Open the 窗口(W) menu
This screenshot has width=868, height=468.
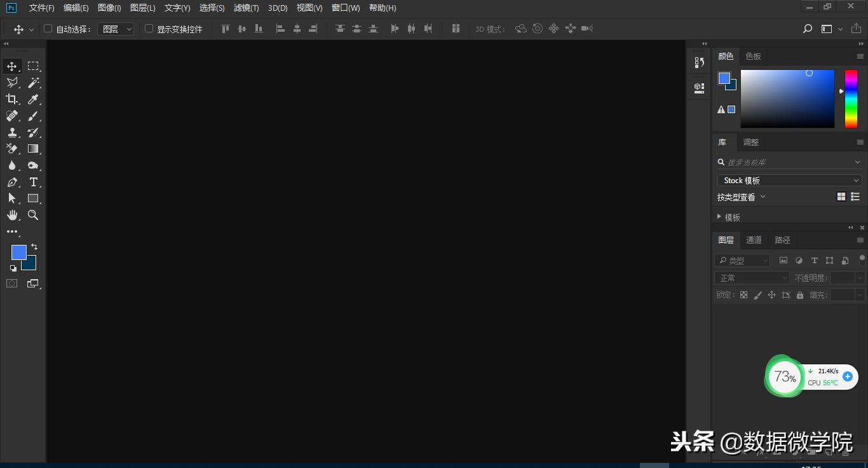tap(346, 8)
